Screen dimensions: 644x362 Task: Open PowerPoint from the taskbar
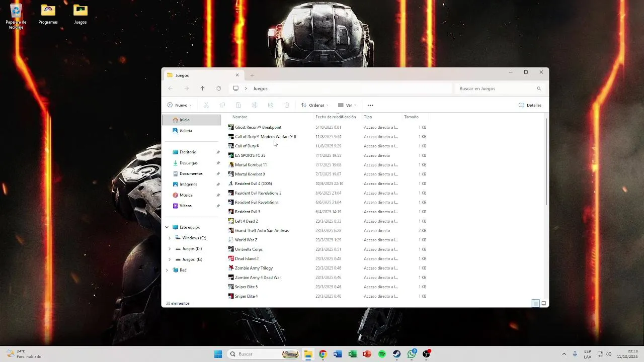(367, 354)
